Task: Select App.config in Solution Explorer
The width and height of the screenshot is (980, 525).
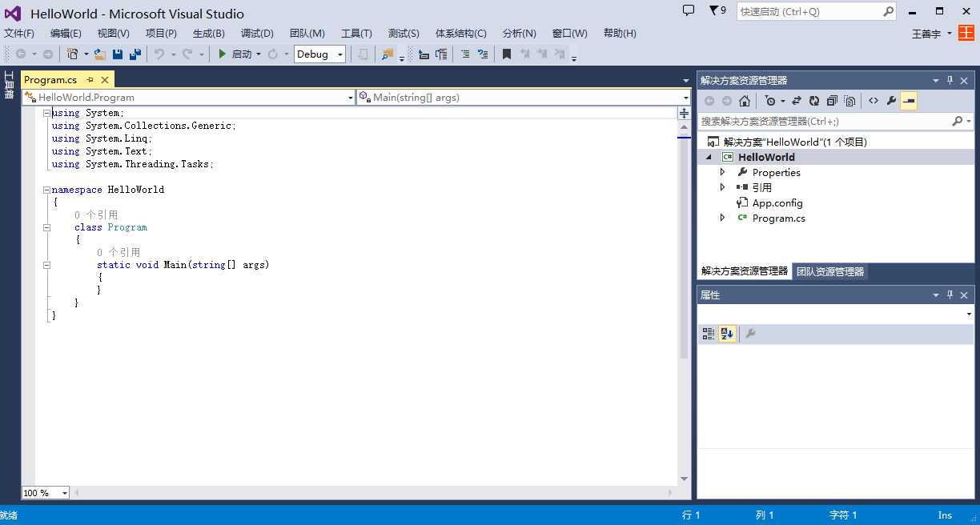Action: tap(777, 202)
